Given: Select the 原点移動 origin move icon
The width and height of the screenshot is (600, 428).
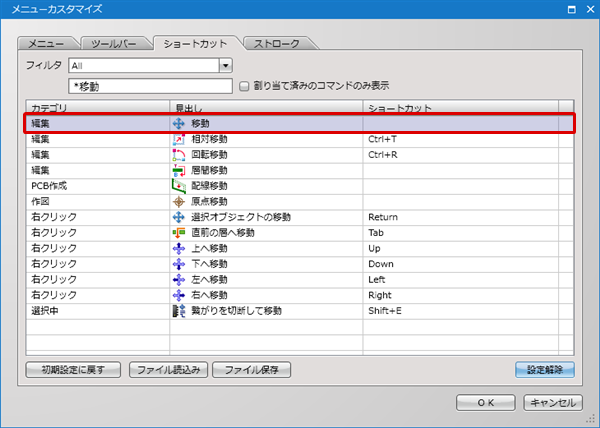Looking at the screenshot, I should point(180,201).
